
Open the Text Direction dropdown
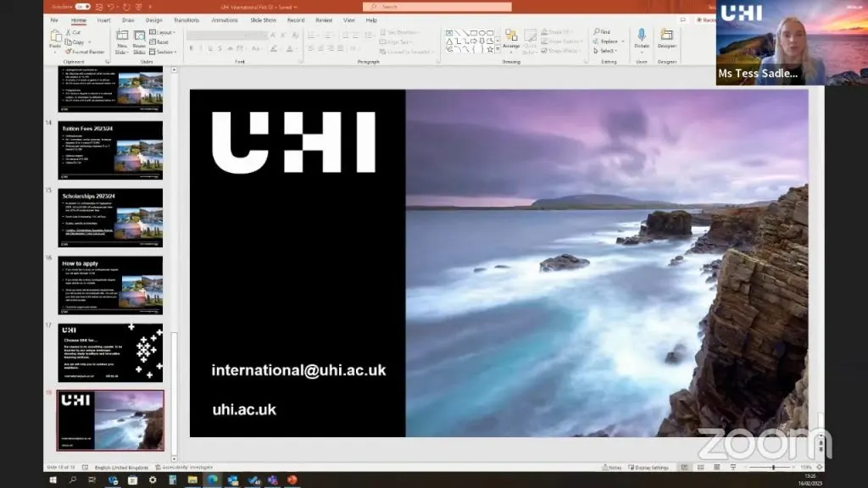[x=399, y=33]
